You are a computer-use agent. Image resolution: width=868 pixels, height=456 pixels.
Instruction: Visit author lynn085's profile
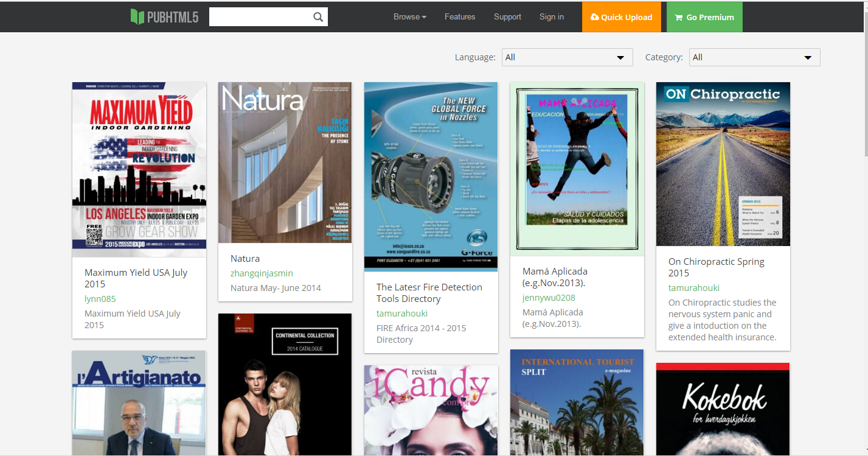(100, 299)
